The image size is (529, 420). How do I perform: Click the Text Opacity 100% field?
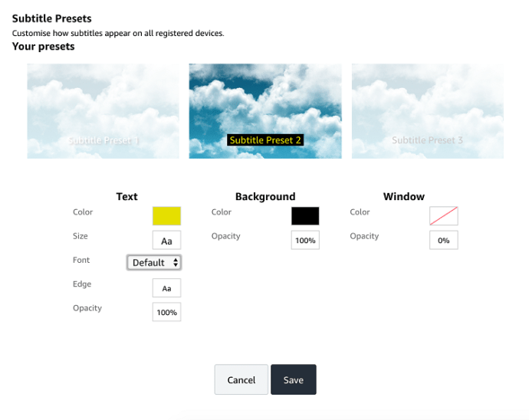pos(166,313)
